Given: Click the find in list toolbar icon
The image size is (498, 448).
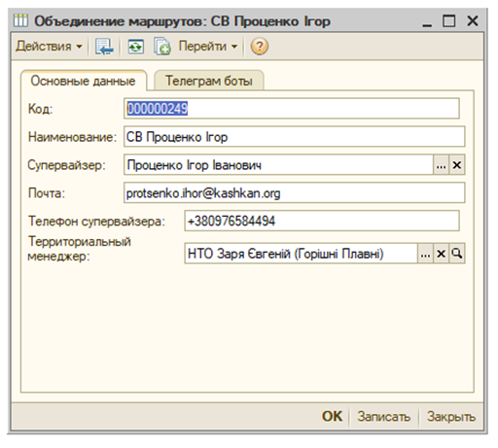Looking at the screenshot, I should coord(104,47).
